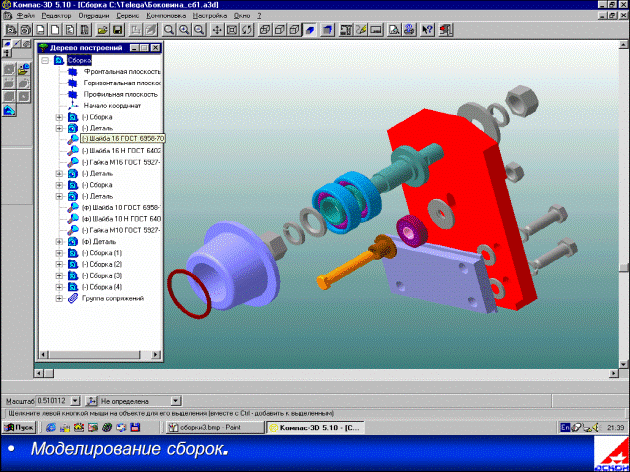The image size is (630, 472).
Task: Click the pencil edit toolbar icon
Action: click(x=360, y=30)
